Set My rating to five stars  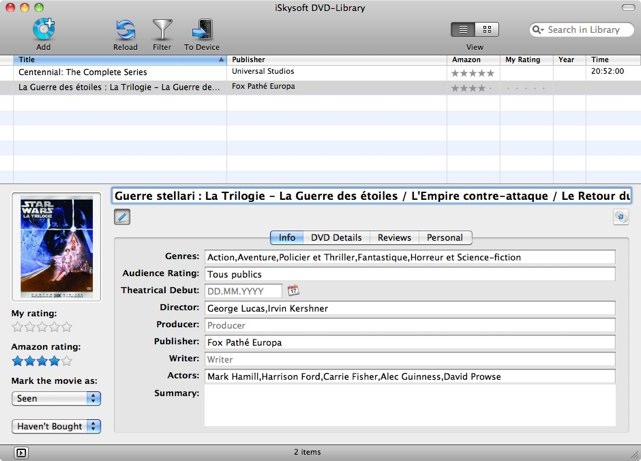click(67, 327)
